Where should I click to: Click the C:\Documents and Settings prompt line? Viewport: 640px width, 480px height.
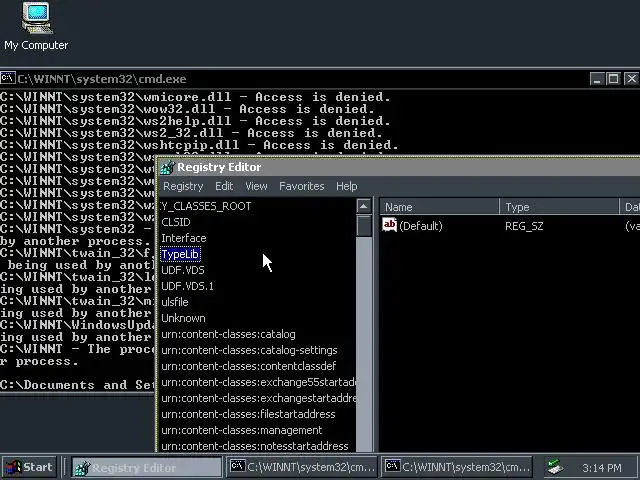click(x=78, y=385)
